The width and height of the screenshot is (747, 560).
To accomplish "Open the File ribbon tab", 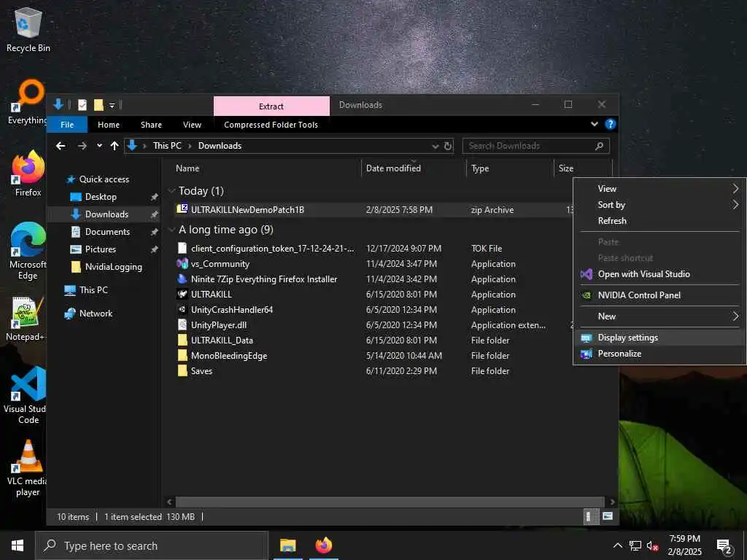I will click(x=67, y=124).
